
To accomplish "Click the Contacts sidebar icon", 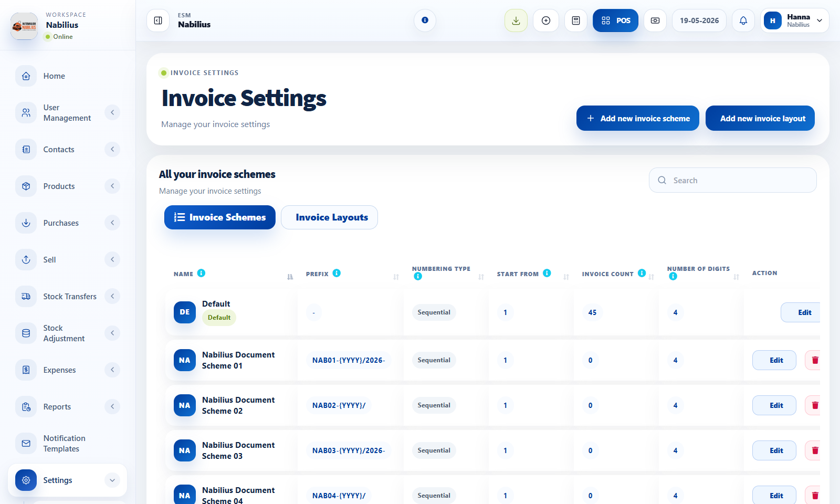I will [26, 149].
